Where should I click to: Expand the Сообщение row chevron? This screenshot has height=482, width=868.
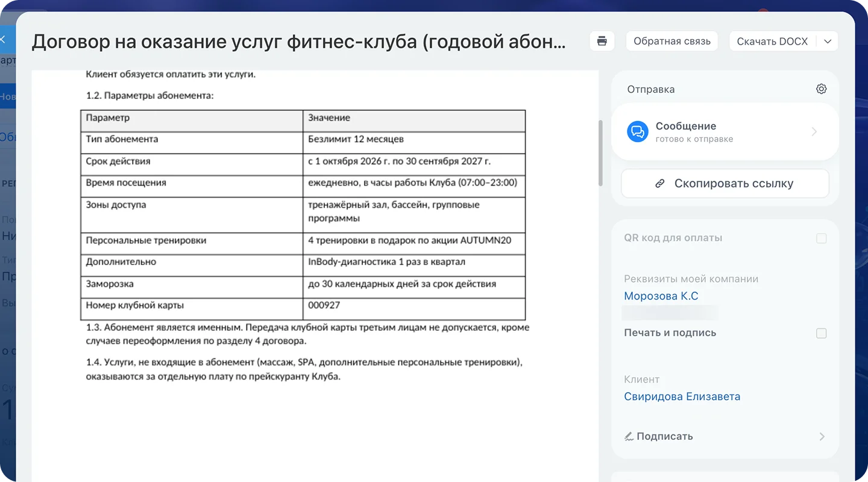pos(814,132)
